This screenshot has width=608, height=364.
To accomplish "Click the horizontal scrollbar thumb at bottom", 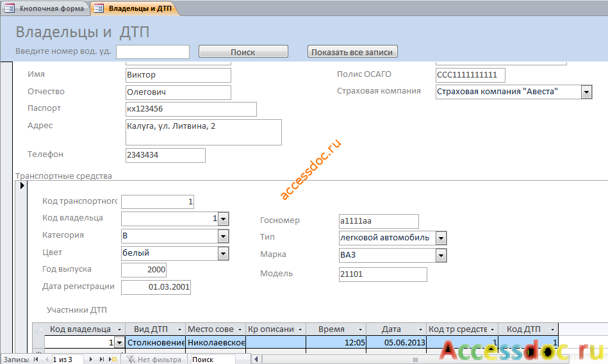I will pyautogui.click(x=415, y=360).
